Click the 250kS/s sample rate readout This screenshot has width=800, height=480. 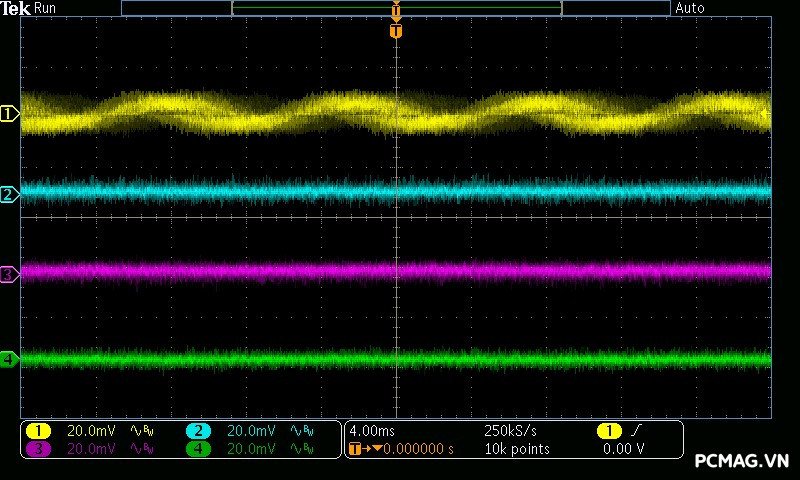(511, 431)
